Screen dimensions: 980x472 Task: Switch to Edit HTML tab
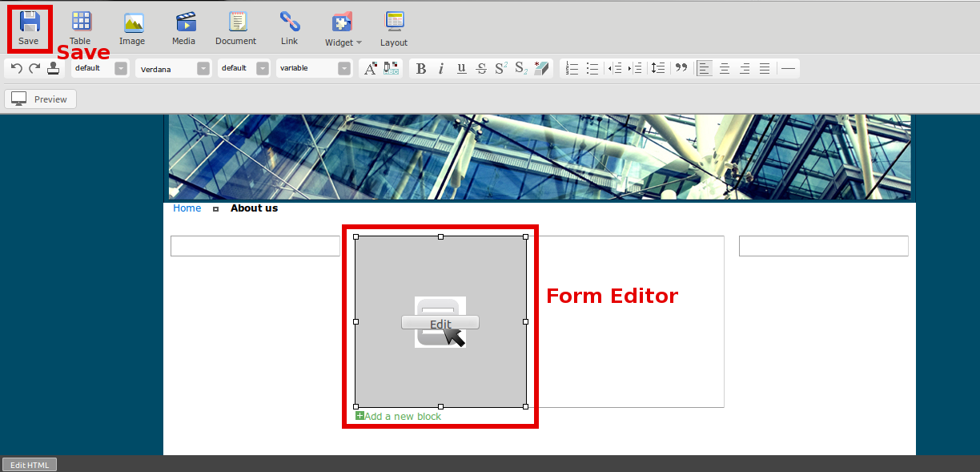coord(30,465)
